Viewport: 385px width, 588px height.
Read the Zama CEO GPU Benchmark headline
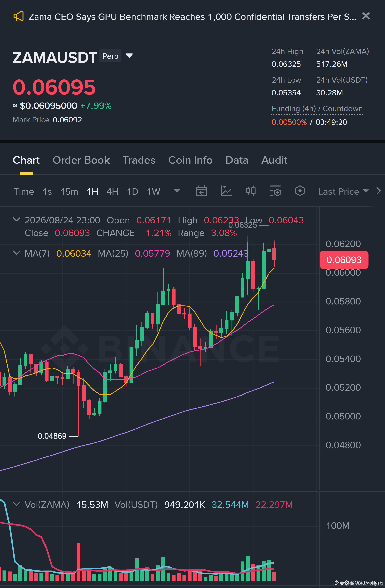(x=192, y=17)
